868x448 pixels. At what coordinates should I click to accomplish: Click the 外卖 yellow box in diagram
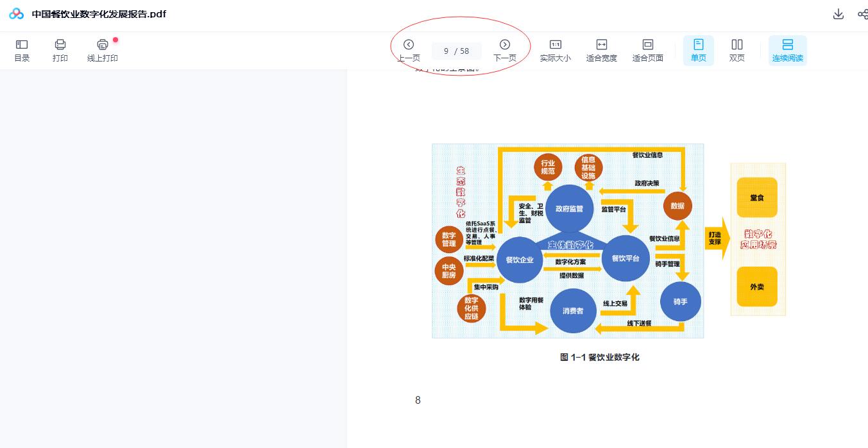click(757, 286)
